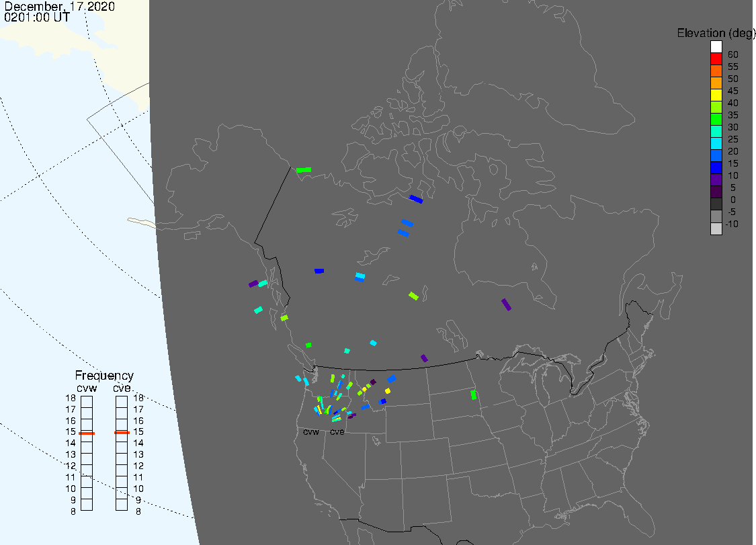Click the '8' label right of cve scale
756x545 pixels.
coord(138,511)
